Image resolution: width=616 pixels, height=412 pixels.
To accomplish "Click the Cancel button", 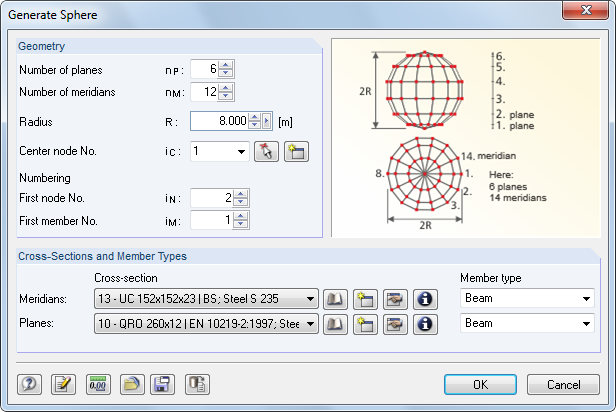I will (x=563, y=385).
